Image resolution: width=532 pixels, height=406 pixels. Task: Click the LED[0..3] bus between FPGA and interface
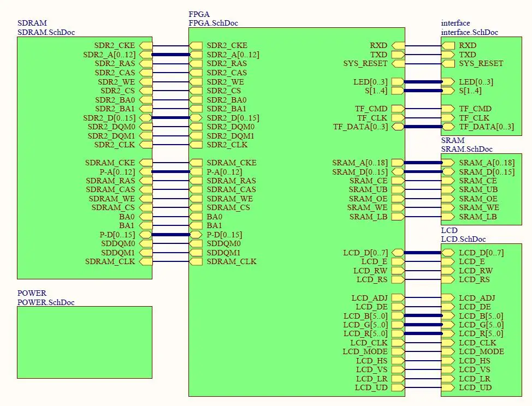point(423,82)
